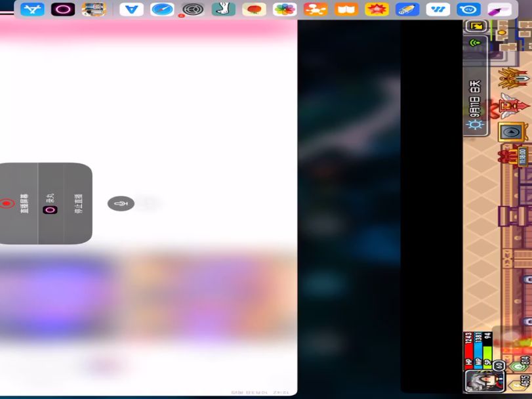Tap the framed play button in game
This screenshot has height=399, width=532.
[x=510, y=132]
